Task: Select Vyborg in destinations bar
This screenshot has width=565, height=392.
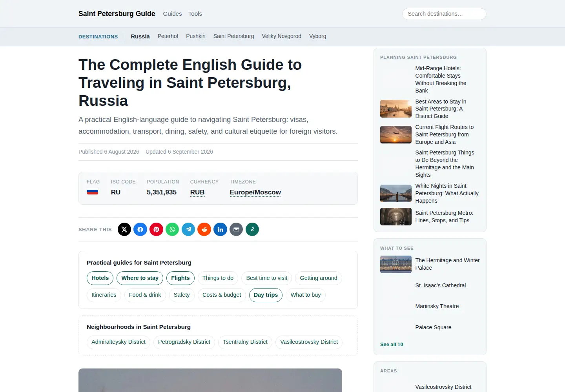Action: coord(318,36)
